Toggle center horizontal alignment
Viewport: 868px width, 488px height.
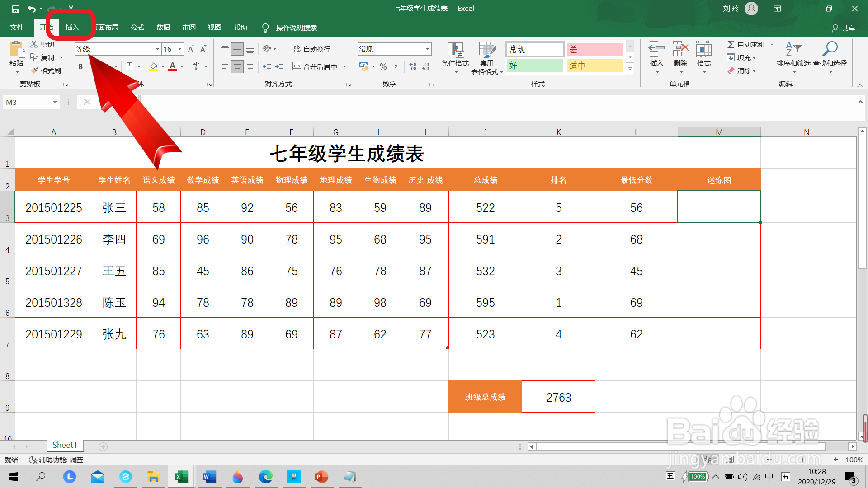pyautogui.click(x=237, y=66)
